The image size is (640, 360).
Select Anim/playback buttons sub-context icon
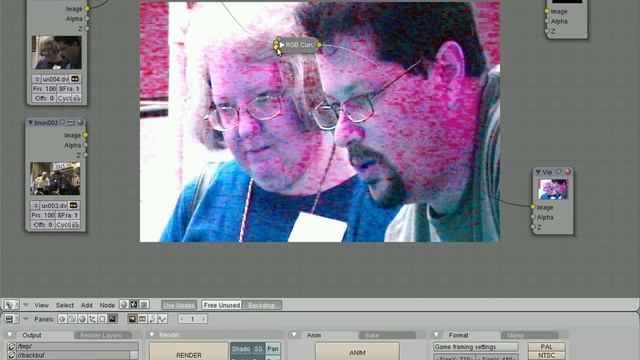[152, 319]
